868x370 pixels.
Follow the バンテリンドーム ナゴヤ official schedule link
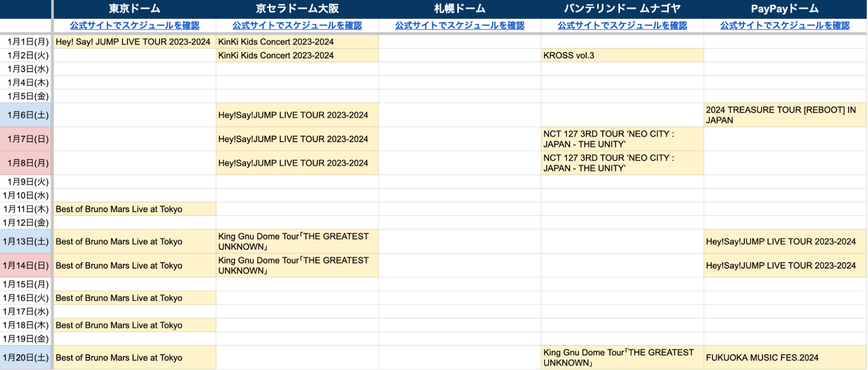[622, 26]
